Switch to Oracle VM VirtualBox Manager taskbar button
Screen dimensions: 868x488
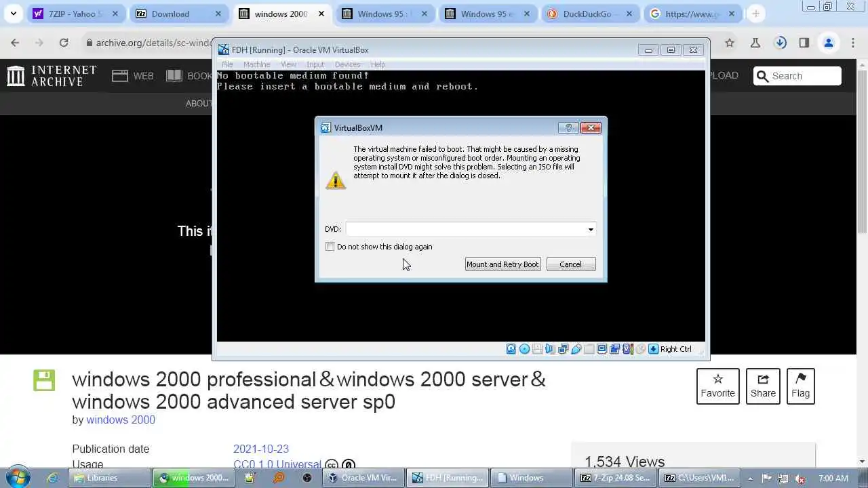point(363,478)
